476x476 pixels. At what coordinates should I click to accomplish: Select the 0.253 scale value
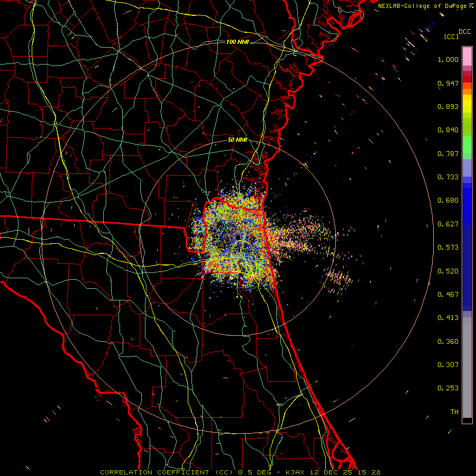click(x=448, y=388)
